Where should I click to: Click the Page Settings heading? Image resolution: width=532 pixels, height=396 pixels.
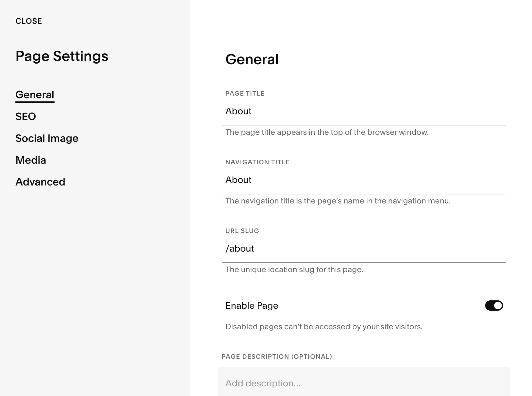pyautogui.click(x=62, y=56)
